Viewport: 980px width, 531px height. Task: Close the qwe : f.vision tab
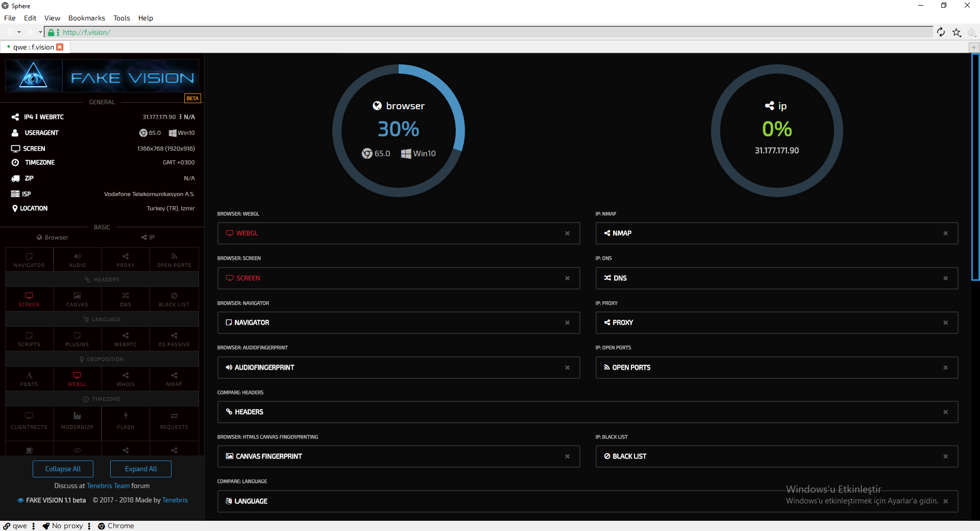point(60,47)
